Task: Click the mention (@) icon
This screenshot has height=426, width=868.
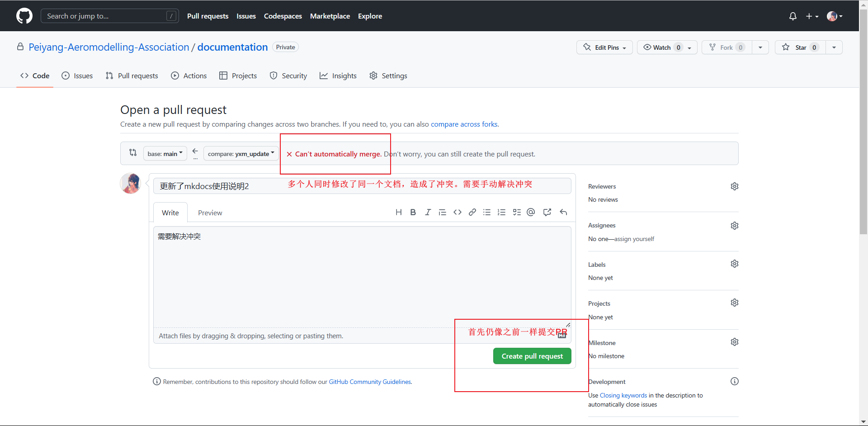Action: (531, 212)
